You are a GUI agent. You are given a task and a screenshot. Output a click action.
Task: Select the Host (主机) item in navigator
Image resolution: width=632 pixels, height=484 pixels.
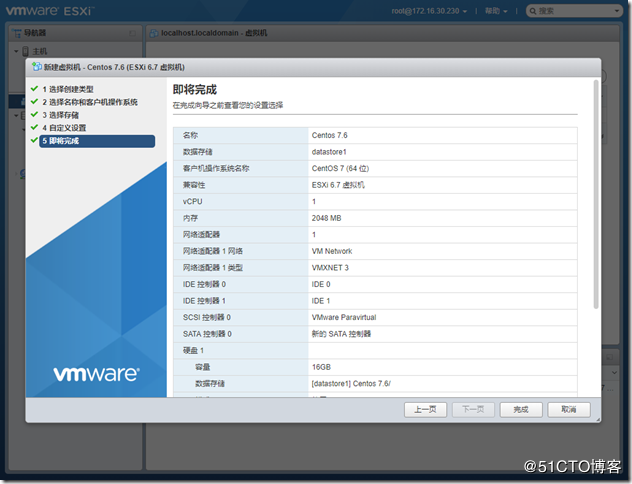coord(40,51)
